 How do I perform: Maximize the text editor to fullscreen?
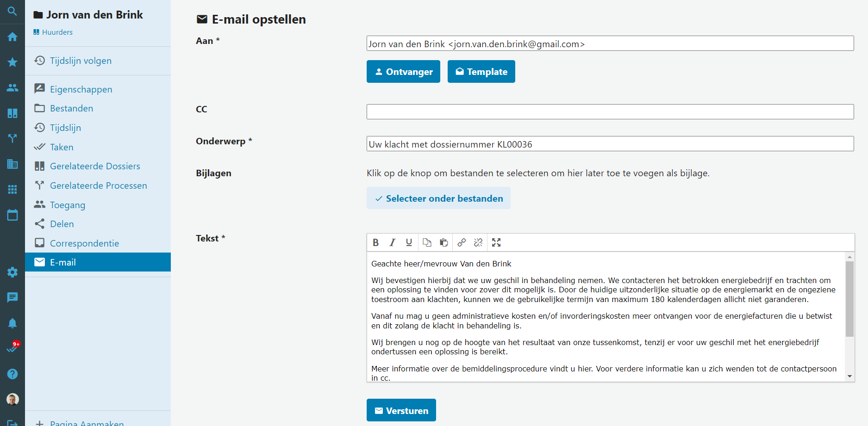[496, 242]
